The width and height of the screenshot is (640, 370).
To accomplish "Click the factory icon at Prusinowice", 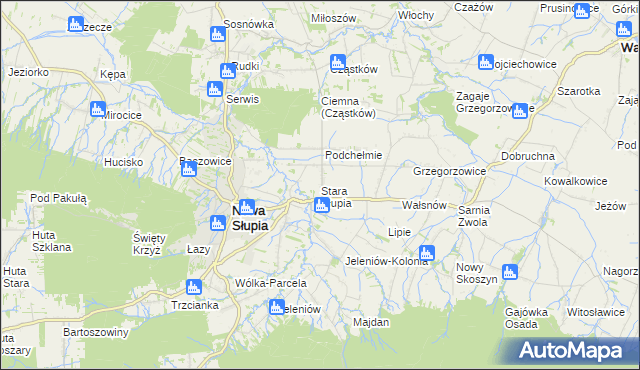I will 582,11.
